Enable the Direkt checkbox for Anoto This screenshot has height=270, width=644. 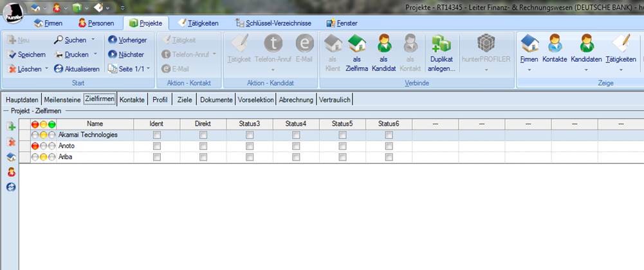[x=203, y=146]
